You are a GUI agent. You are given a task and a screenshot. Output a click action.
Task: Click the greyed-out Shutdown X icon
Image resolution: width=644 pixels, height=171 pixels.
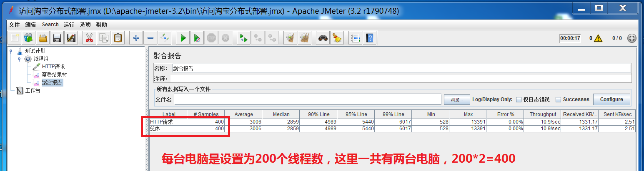tap(226, 38)
